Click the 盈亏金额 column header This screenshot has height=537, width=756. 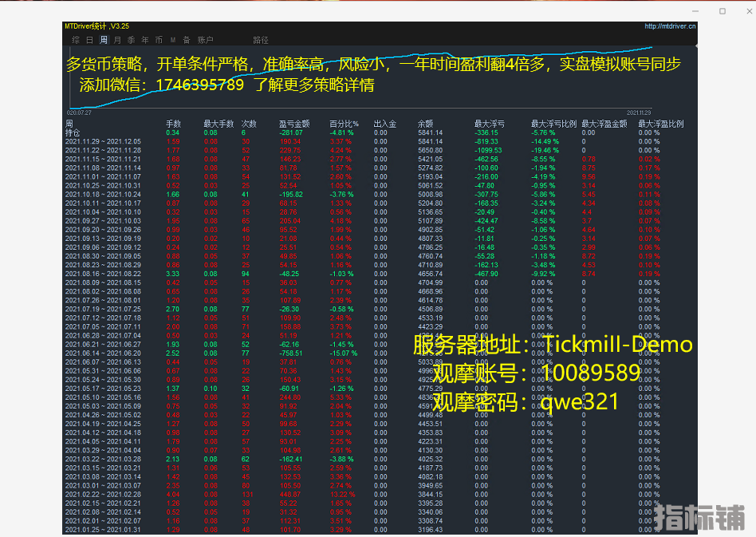coord(293,124)
